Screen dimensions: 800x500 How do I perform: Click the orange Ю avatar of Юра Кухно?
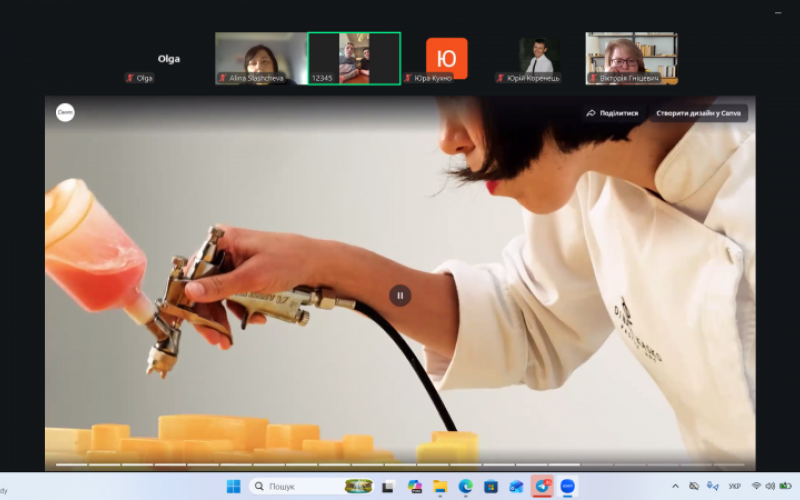[x=446, y=58]
